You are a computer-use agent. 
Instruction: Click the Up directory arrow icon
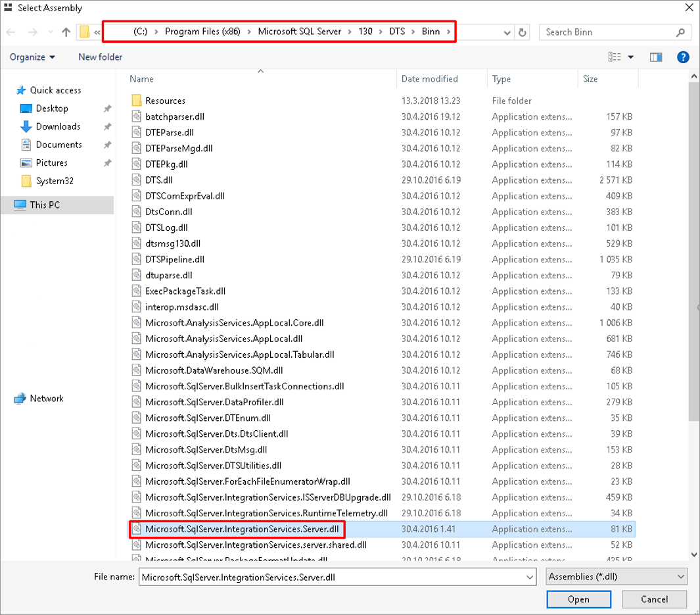pos(66,32)
